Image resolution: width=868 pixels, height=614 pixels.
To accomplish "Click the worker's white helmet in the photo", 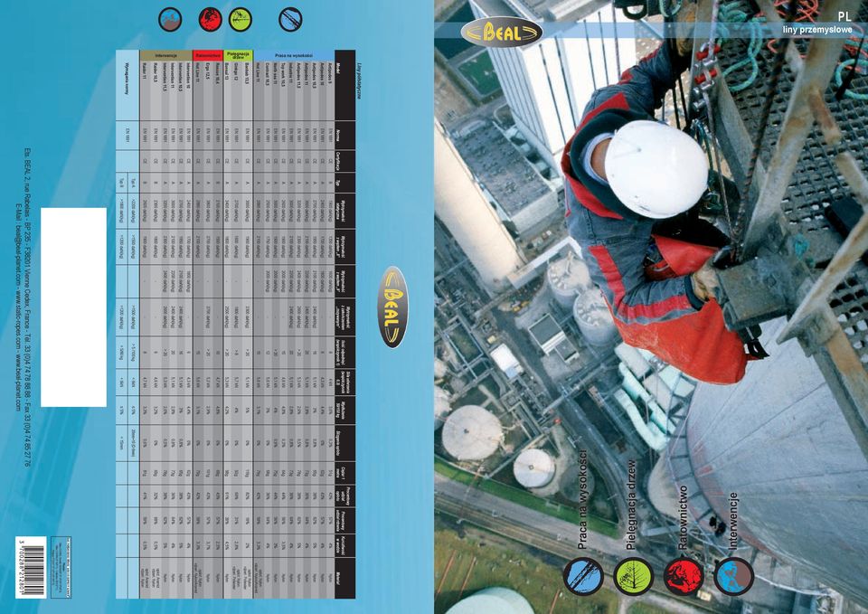I will [656, 169].
